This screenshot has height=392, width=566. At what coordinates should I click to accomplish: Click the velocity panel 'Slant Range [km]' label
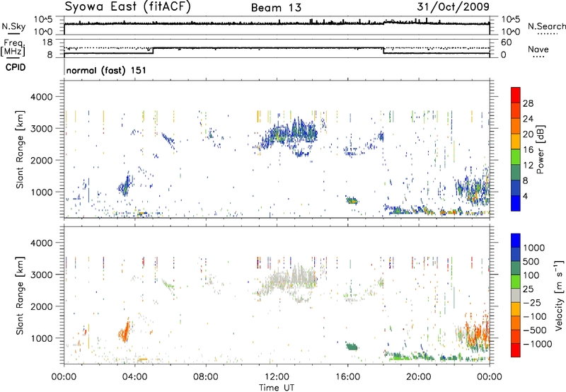coord(20,295)
